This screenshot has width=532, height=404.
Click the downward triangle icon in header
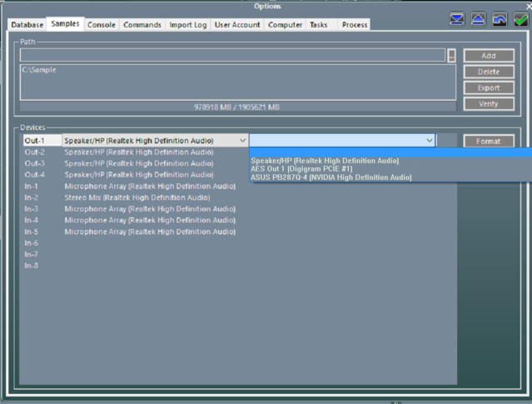[457, 20]
